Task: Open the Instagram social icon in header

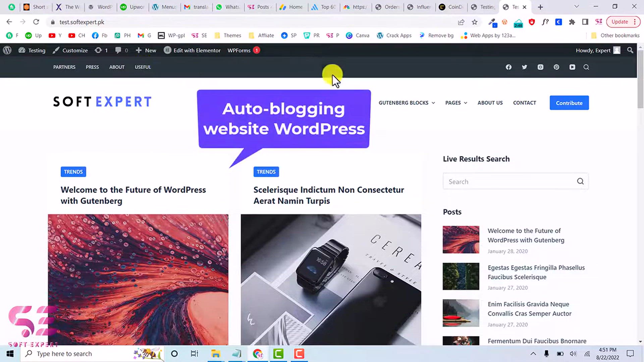Action: coord(540,67)
